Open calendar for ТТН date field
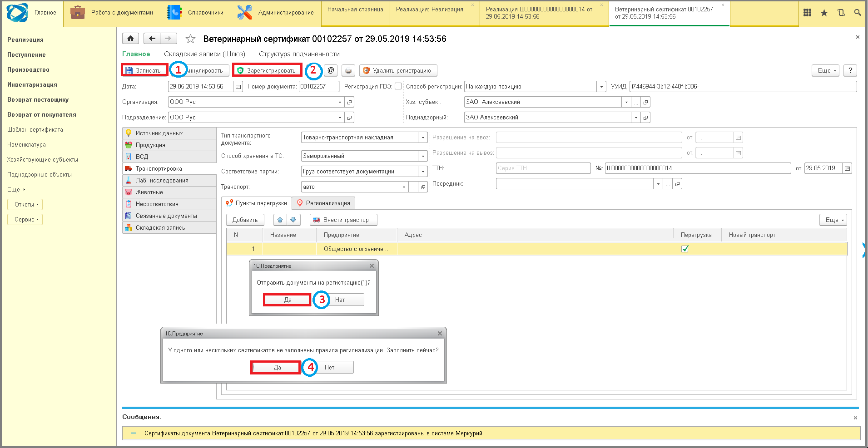The width and height of the screenshot is (868, 448). click(847, 168)
